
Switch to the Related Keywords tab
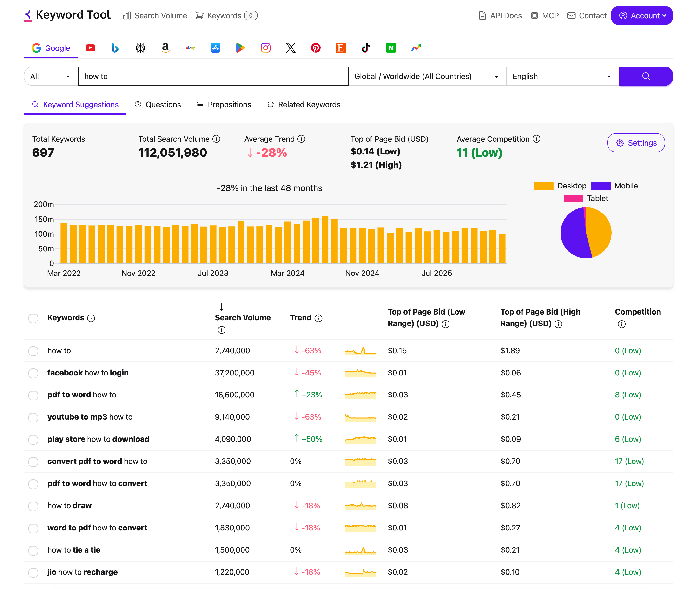[x=304, y=105]
